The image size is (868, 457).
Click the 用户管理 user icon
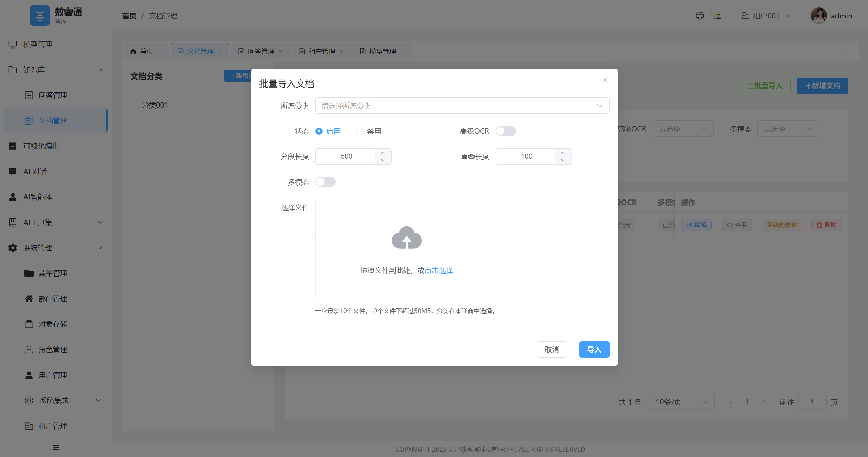coord(29,375)
